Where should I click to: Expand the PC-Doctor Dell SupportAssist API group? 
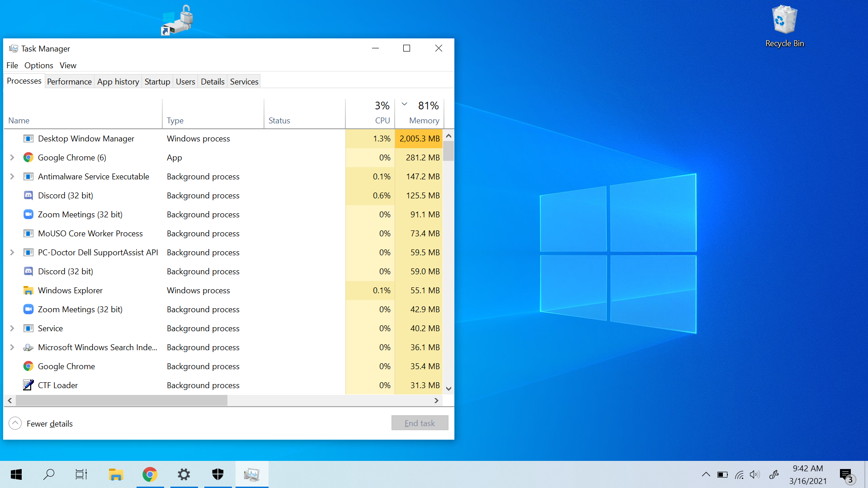[x=12, y=253]
